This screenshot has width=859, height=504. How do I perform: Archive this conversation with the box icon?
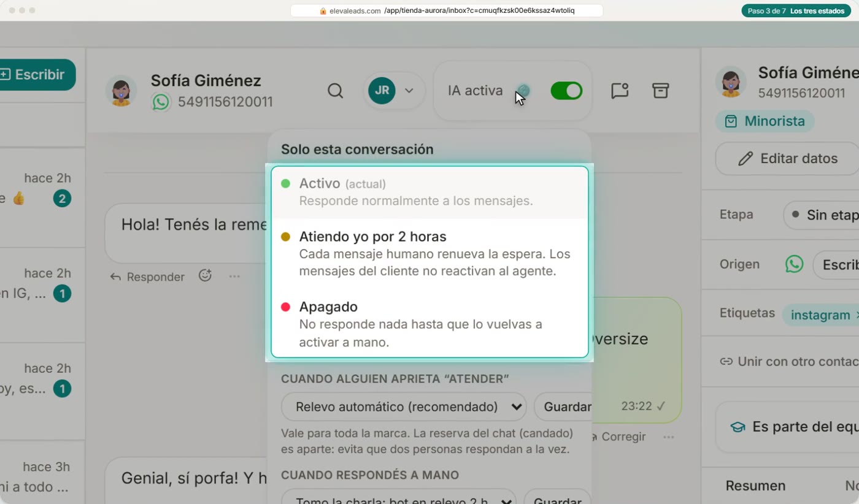(x=660, y=91)
